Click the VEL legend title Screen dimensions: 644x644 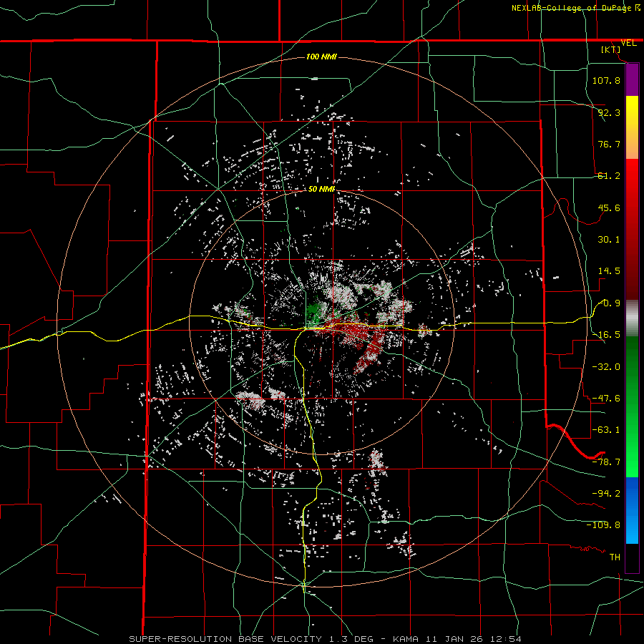pos(628,43)
